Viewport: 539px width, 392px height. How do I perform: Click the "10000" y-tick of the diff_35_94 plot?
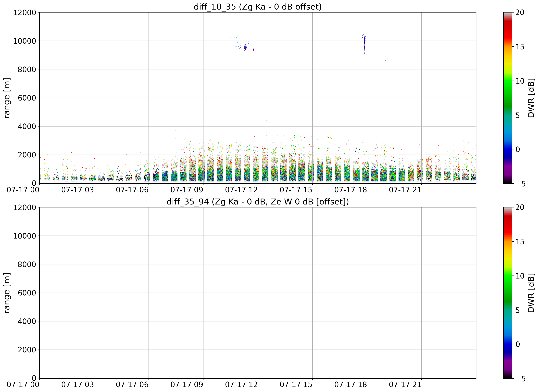25,236
